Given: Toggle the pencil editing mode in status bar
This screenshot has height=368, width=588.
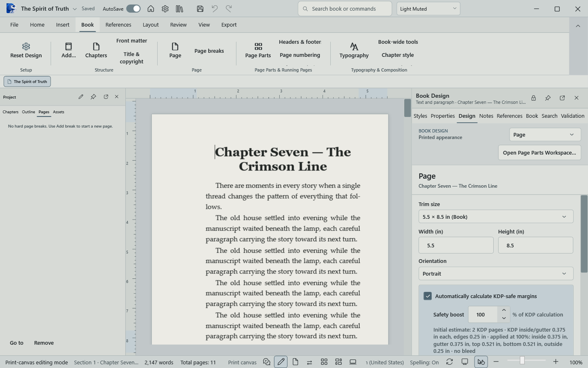Looking at the screenshot, I should 281,362.
